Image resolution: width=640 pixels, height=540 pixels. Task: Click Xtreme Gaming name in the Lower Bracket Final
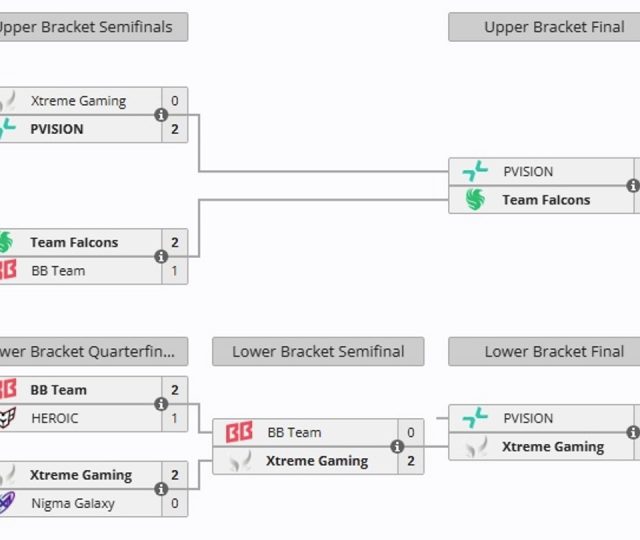pyautogui.click(x=552, y=447)
